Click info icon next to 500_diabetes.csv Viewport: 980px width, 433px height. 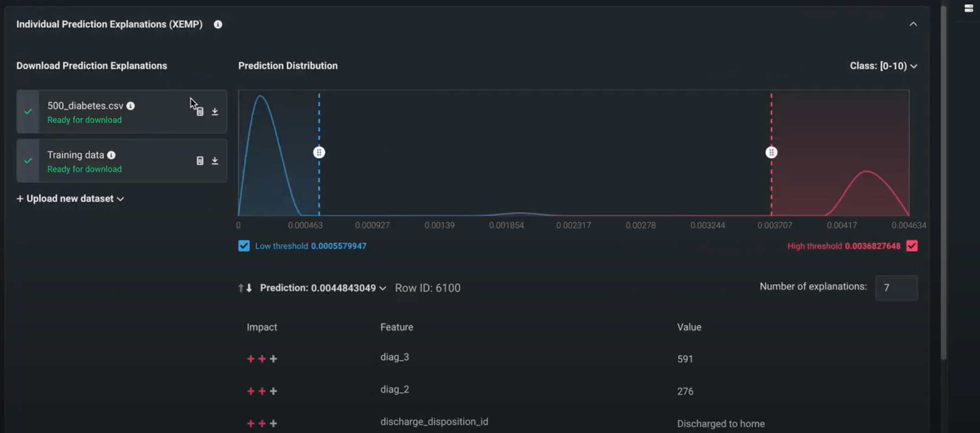(x=131, y=106)
